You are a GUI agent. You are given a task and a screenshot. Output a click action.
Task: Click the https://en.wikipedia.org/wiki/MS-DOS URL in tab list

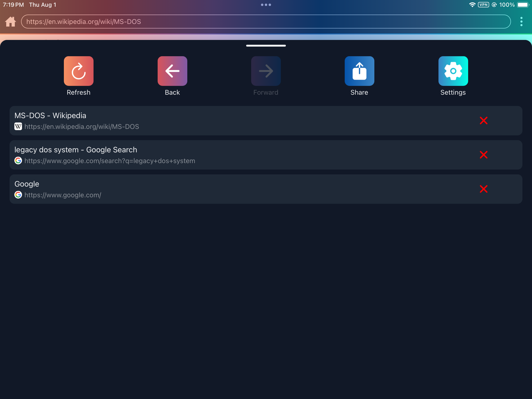[82, 127]
